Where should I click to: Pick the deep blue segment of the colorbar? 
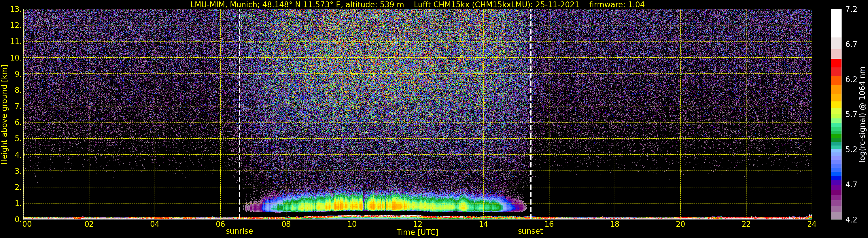836,178
